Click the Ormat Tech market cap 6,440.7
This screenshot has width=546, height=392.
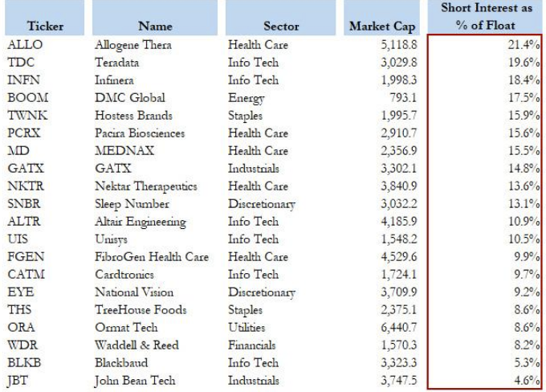coord(398,328)
